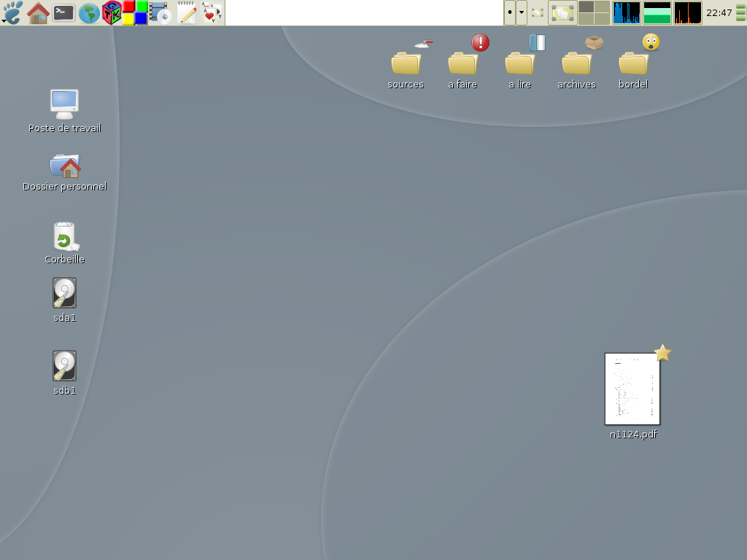Select the n1124.pdf file thumbnail
Screen dimensions: 747x560
(x=632, y=389)
